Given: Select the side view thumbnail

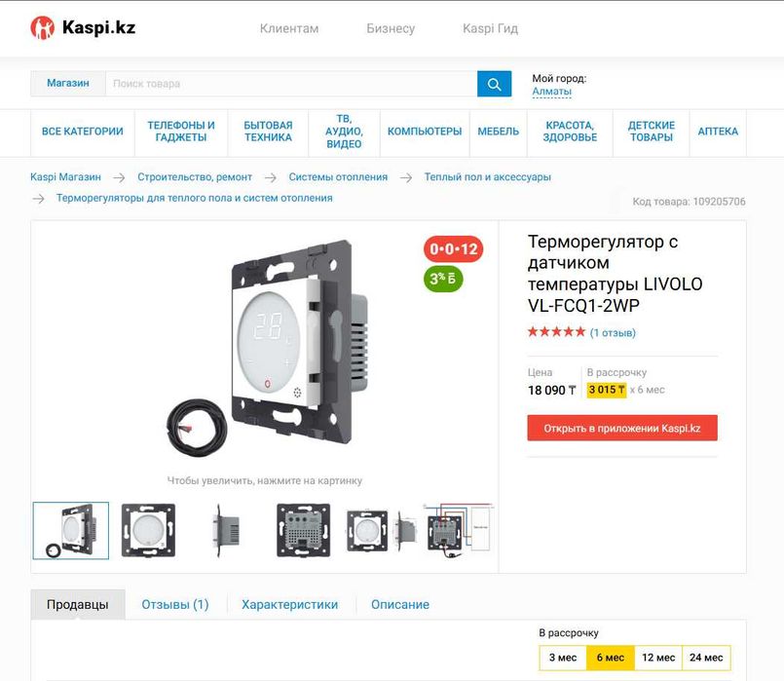Looking at the screenshot, I should [226, 531].
